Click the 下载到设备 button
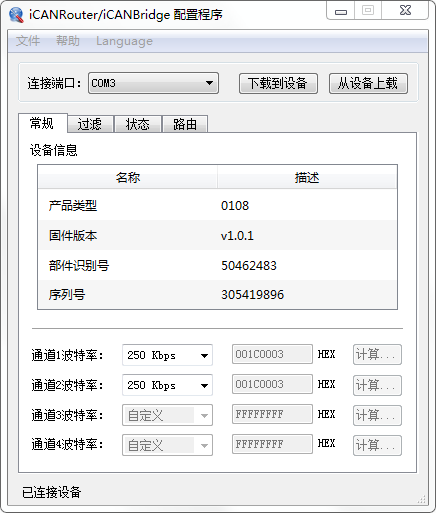The height and width of the screenshot is (513, 436). [278, 83]
